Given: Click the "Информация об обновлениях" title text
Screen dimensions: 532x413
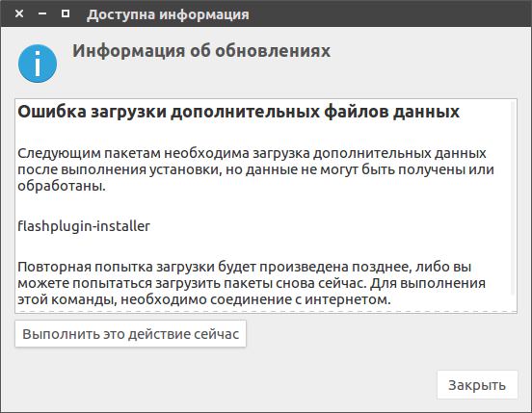Looking at the screenshot, I should coord(201,51).
